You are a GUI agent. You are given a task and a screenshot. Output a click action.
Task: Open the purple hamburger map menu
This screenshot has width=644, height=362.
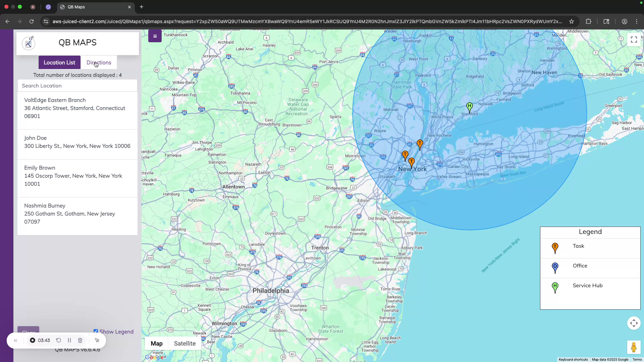tap(155, 36)
